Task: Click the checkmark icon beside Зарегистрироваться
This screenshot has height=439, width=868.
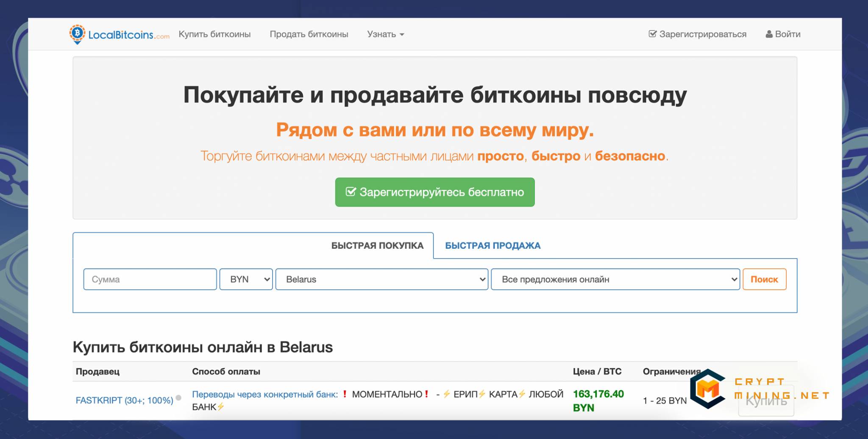Action: point(652,34)
